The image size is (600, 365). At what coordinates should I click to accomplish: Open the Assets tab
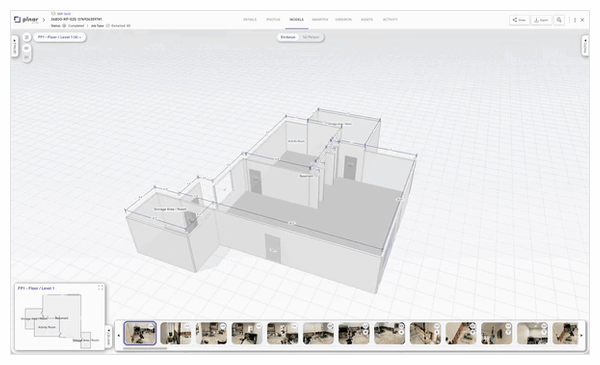pyautogui.click(x=367, y=20)
